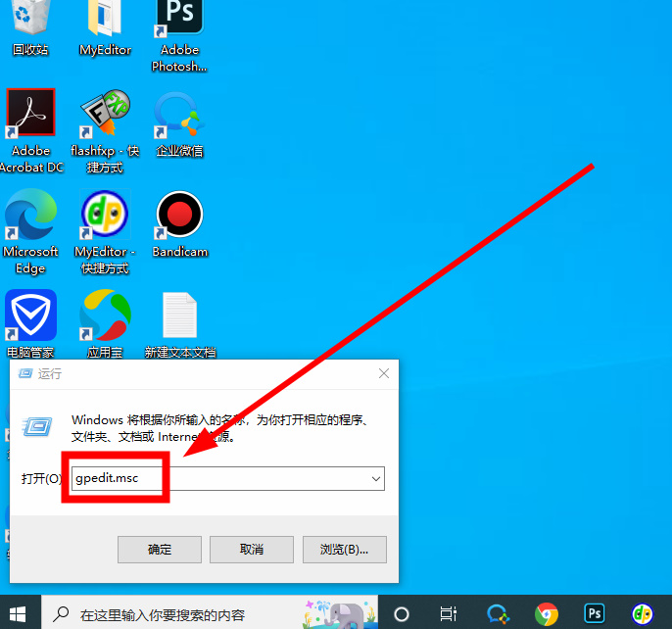Click the Adobe Acrobat DC desktop icon
The image size is (672, 629).
[x=30, y=114]
